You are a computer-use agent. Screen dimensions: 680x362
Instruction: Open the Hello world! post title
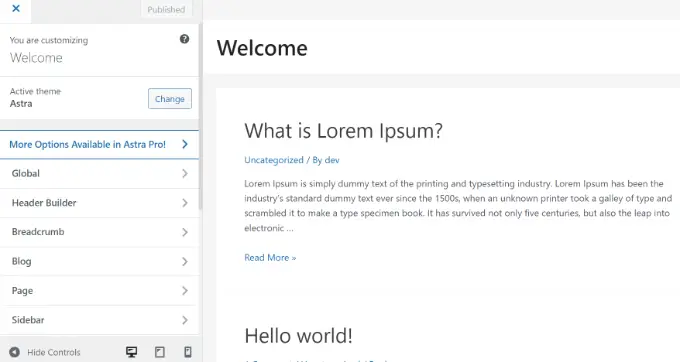click(298, 336)
